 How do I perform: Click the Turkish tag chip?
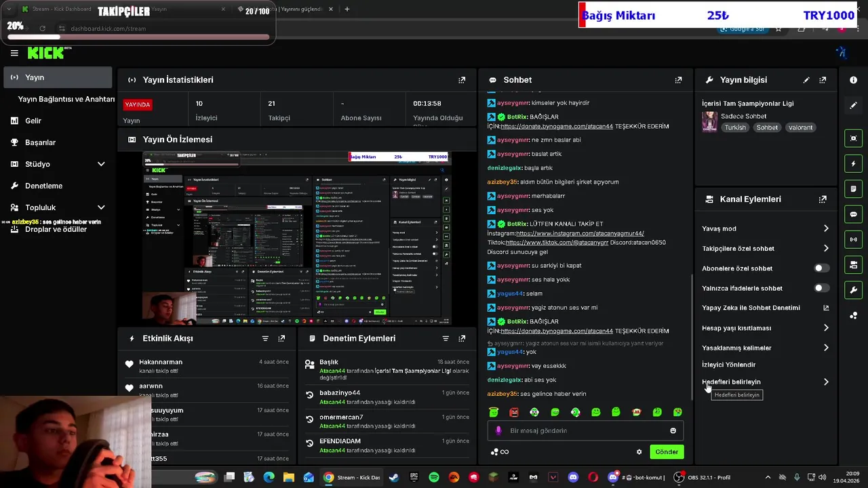[735, 127]
